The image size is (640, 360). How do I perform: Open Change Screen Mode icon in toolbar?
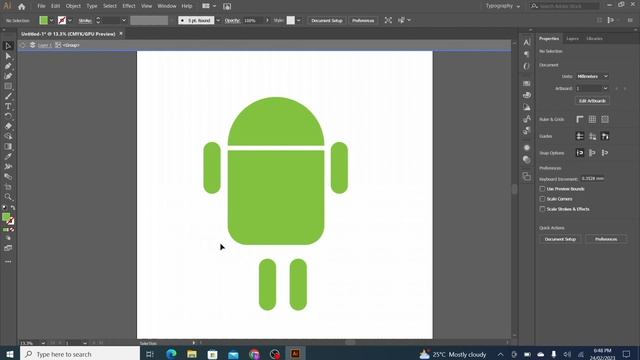pyautogui.click(x=8, y=248)
